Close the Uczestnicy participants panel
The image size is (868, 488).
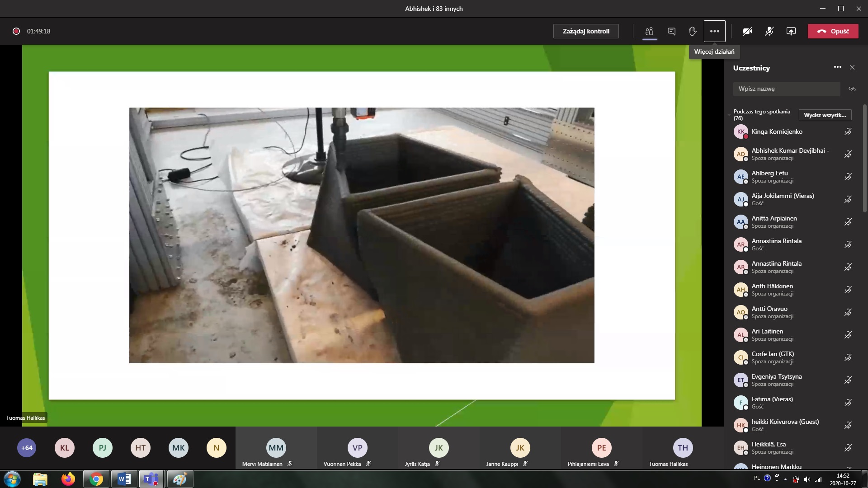point(852,67)
